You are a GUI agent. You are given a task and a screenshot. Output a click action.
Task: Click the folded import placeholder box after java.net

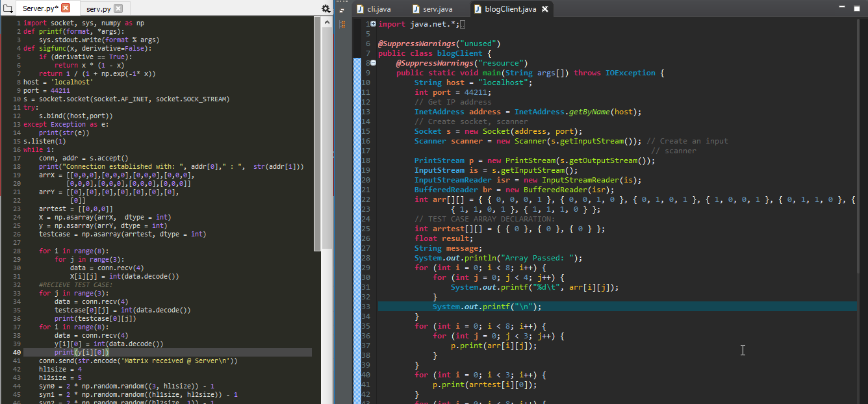[x=462, y=24]
